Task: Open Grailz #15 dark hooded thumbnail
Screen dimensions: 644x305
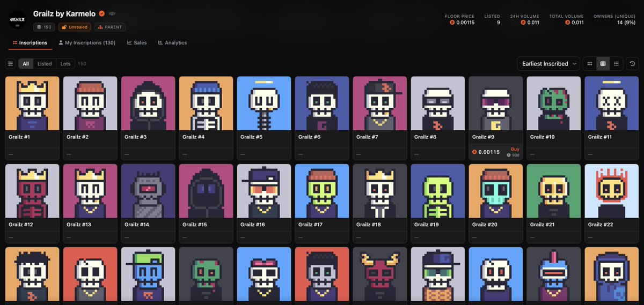Action: click(x=206, y=191)
